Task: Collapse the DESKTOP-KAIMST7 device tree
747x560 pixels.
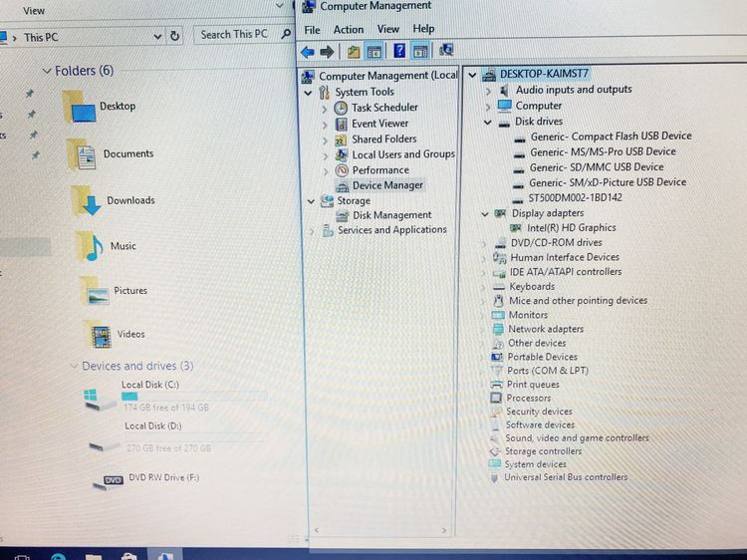Action: (472, 75)
